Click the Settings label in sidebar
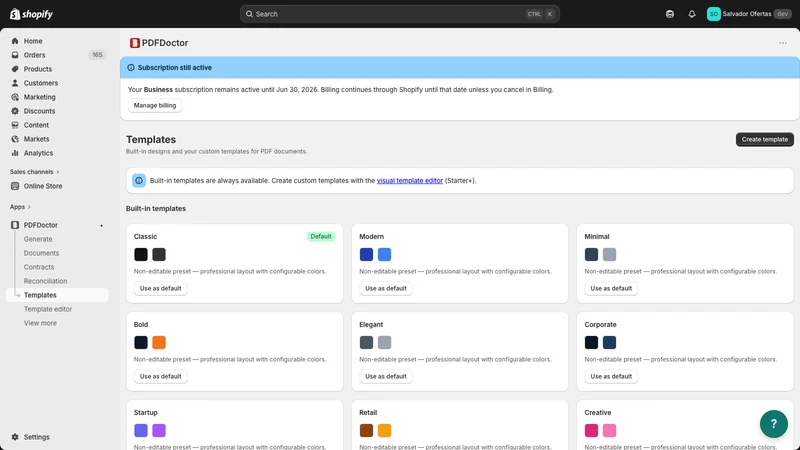The width and height of the screenshot is (800, 450). 37,437
